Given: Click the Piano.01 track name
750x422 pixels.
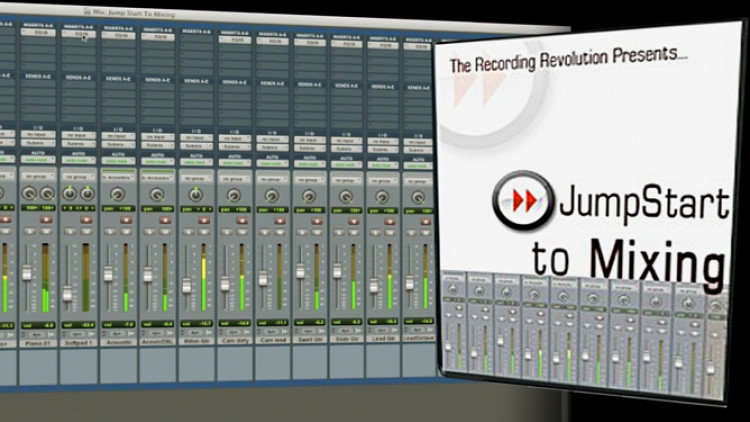Looking at the screenshot, I should pyautogui.click(x=38, y=343).
